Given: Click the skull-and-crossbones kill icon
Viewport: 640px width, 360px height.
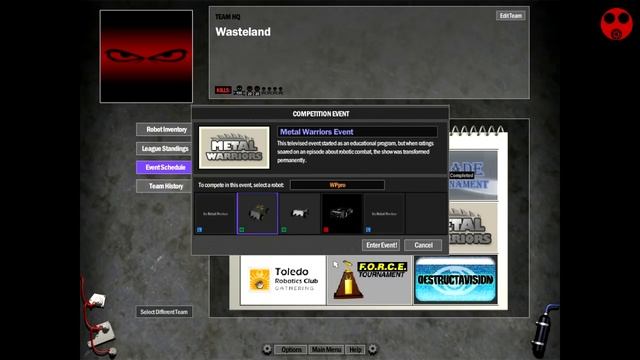Looking at the screenshot, I should pyautogui.click(x=239, y=90).
